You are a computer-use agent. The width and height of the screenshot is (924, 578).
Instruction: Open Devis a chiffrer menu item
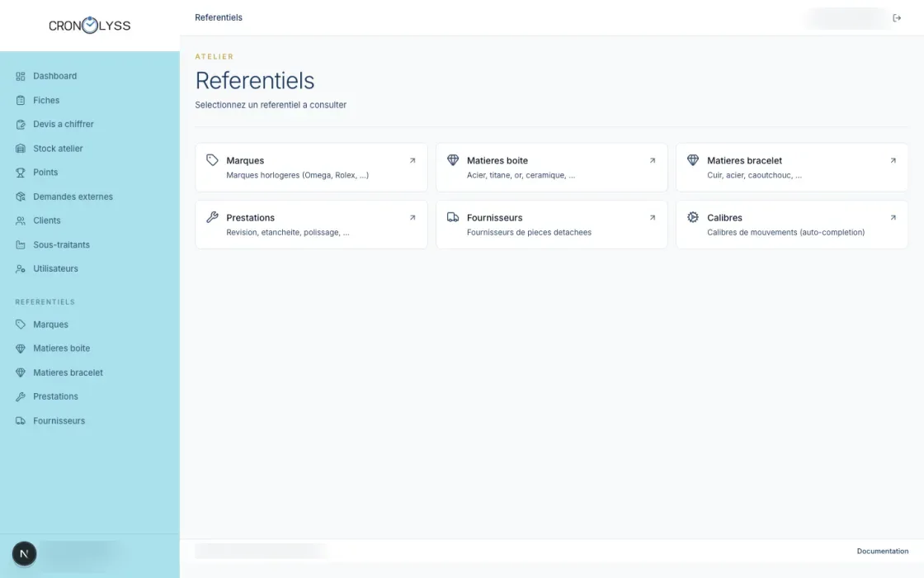[63, 125]
